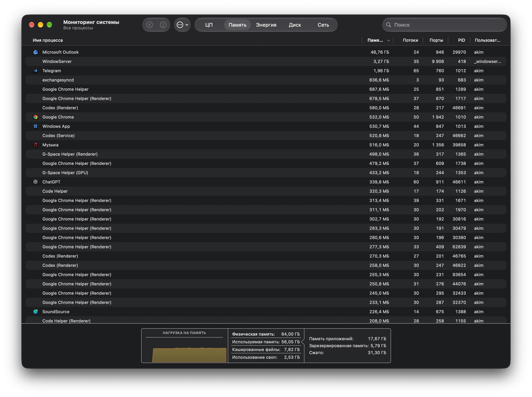The image size is (532, 397).
Task: Click the memory pressure graph
Action: [x=189, y=355]
